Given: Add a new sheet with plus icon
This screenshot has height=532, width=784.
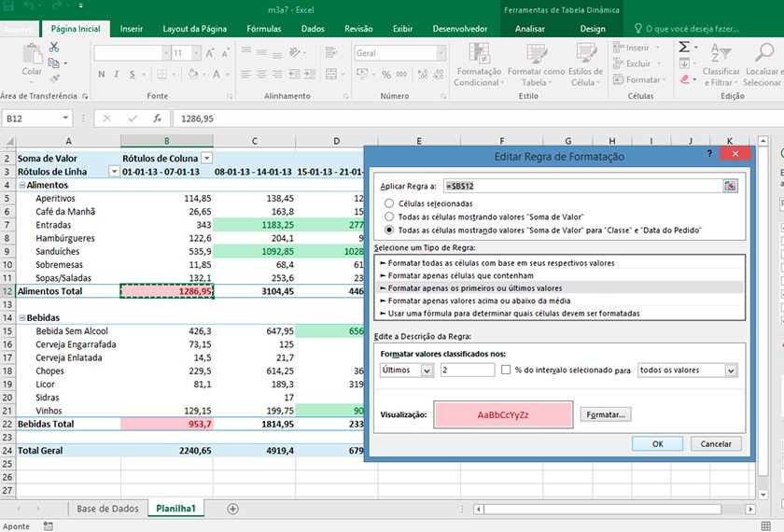Looking at the screenshot, I should pyautogui.click(x=233, y=509).
